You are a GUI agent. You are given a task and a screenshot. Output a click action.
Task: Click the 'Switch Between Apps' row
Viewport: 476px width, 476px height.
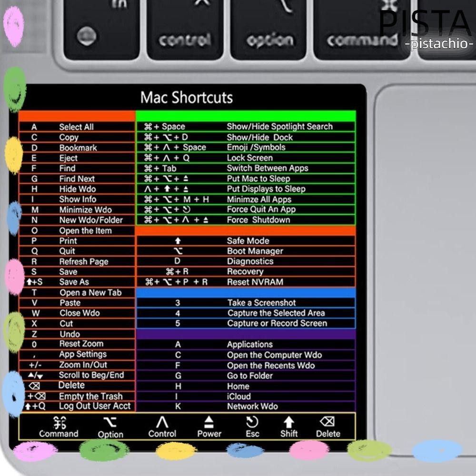(x=246, y=168)
